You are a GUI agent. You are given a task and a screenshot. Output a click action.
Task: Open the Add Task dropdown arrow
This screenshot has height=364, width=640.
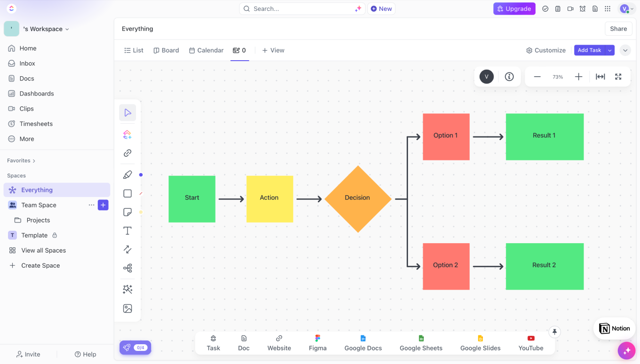610,50
